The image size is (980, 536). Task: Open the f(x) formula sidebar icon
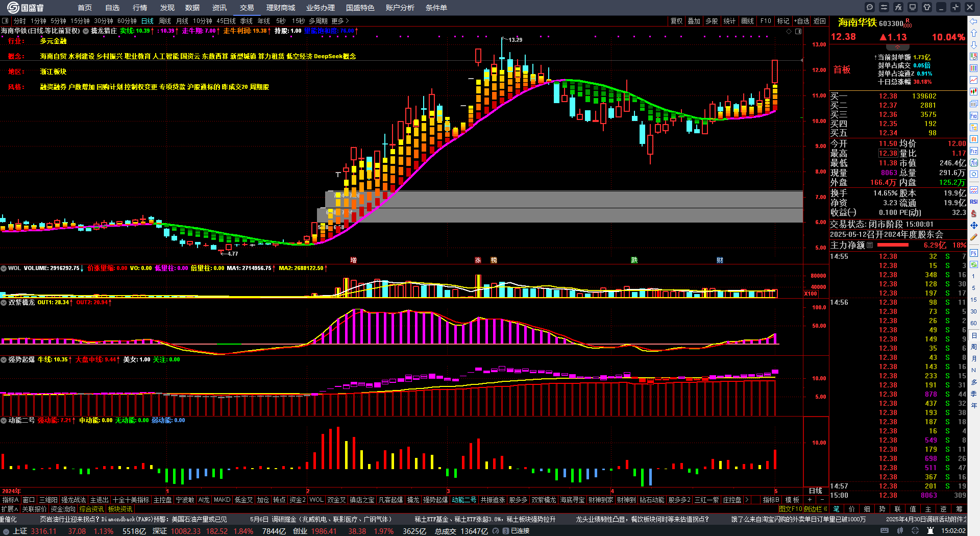click(974, 163)
